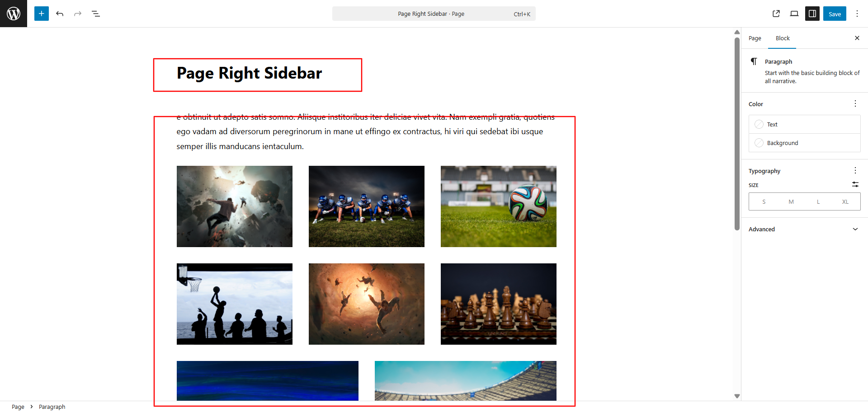The height and width of the screenshot is (412, 868).
Task: Select the M font size
Action: (x=791, y=201)
